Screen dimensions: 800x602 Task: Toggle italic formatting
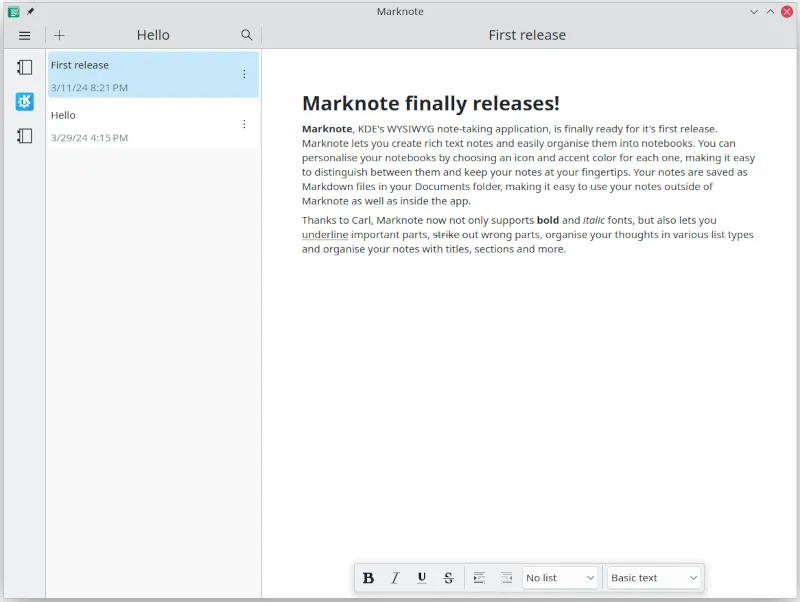(395, 578)
